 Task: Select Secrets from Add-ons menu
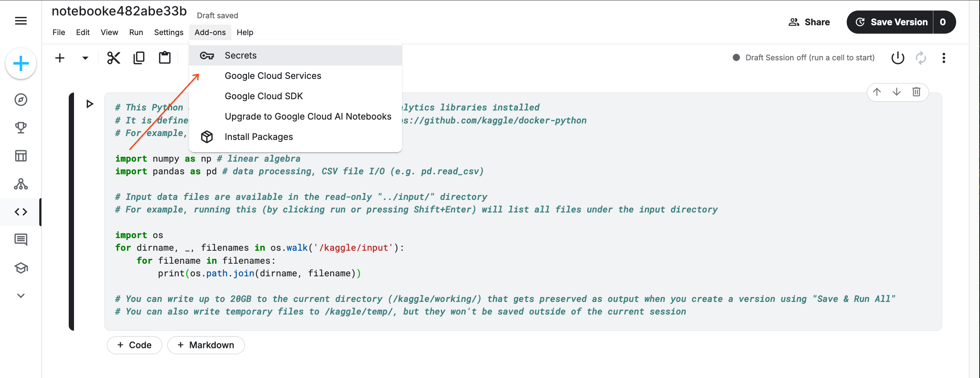(240, 55)
